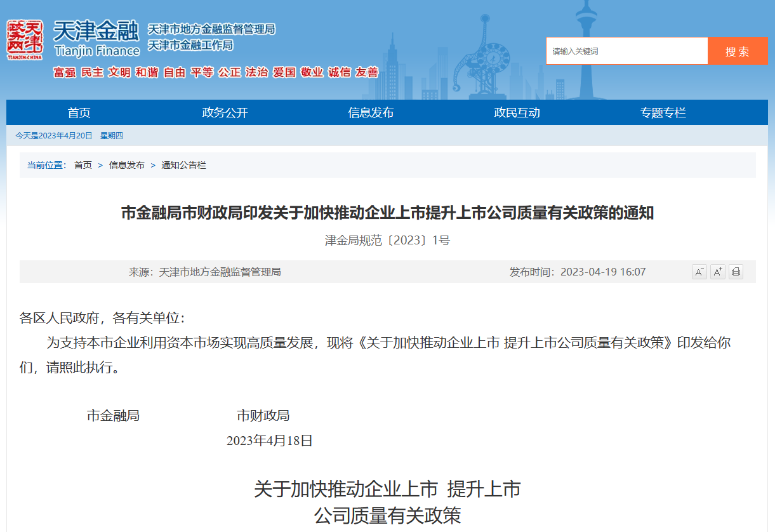Focus the 请输入关键词 search field
This screenshot has width=775, height=532.
(x=627, y=51)
